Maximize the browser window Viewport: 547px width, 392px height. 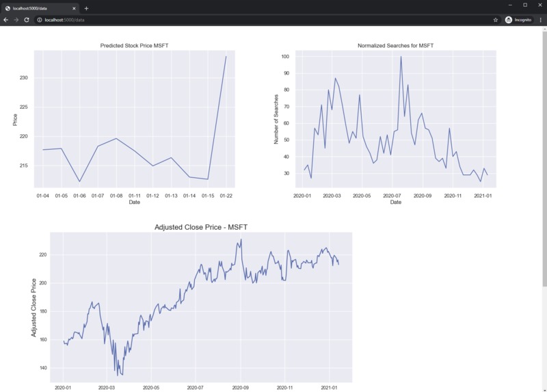point(525,5)
